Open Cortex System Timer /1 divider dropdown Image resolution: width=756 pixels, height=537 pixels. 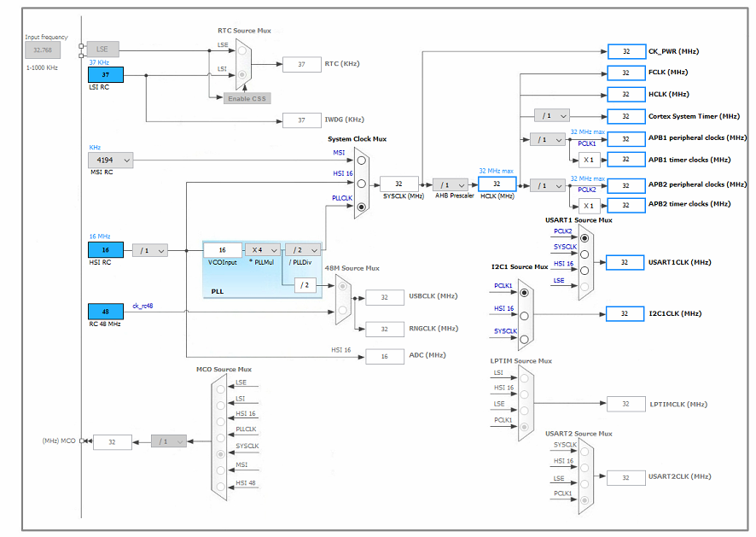551,116
